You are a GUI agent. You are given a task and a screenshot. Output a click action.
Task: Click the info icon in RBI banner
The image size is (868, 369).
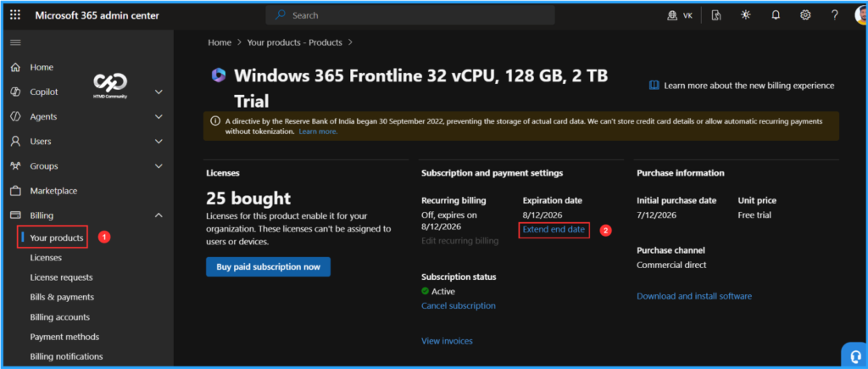[214, 120]
